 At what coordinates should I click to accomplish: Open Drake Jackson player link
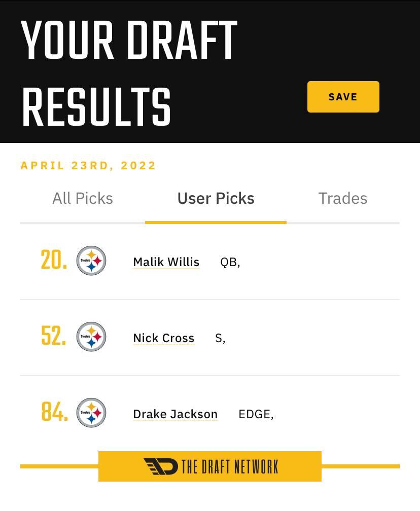click(x=176, y=414)
